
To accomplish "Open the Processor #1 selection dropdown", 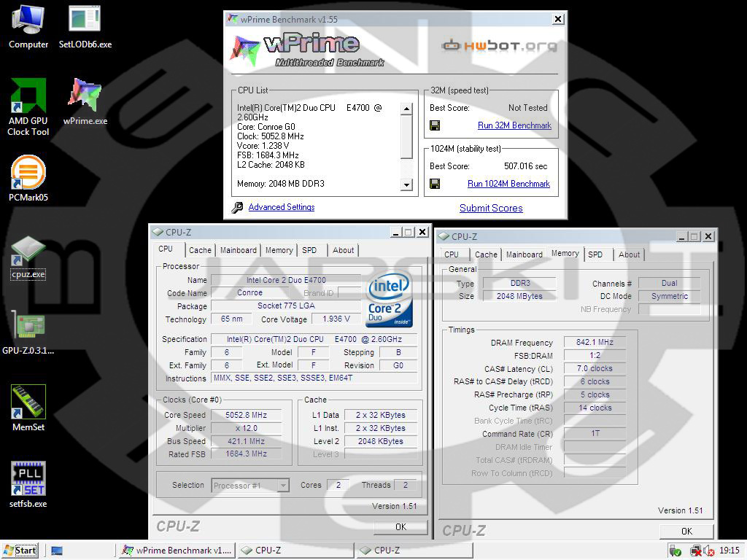I will point(250,485).
